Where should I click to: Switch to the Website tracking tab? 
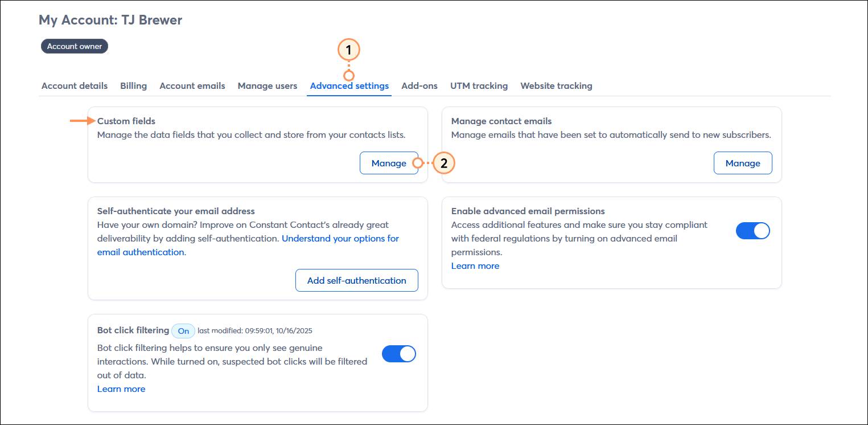tap(556, 85)
